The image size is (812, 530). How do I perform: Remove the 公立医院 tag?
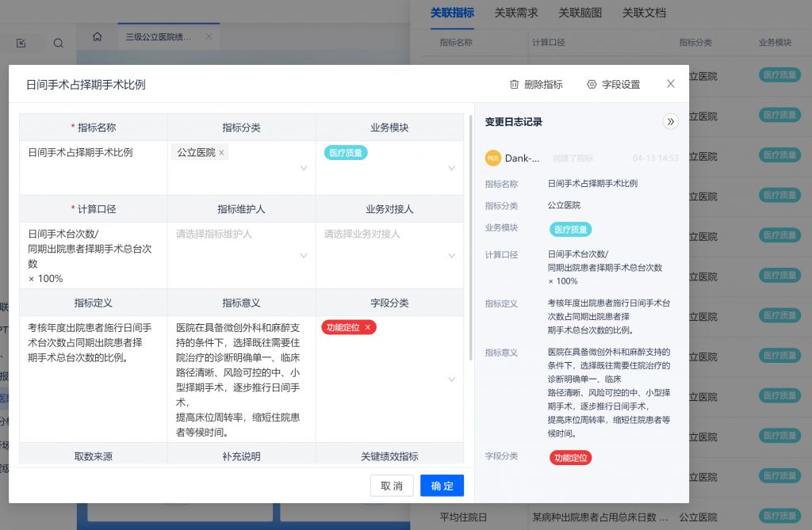221,153
